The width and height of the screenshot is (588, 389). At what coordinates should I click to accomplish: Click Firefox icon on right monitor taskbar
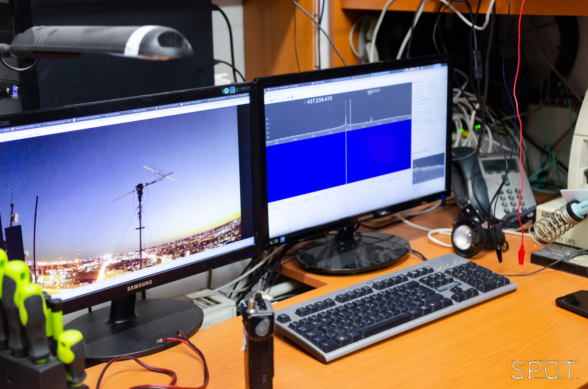[x=269, y=90]
